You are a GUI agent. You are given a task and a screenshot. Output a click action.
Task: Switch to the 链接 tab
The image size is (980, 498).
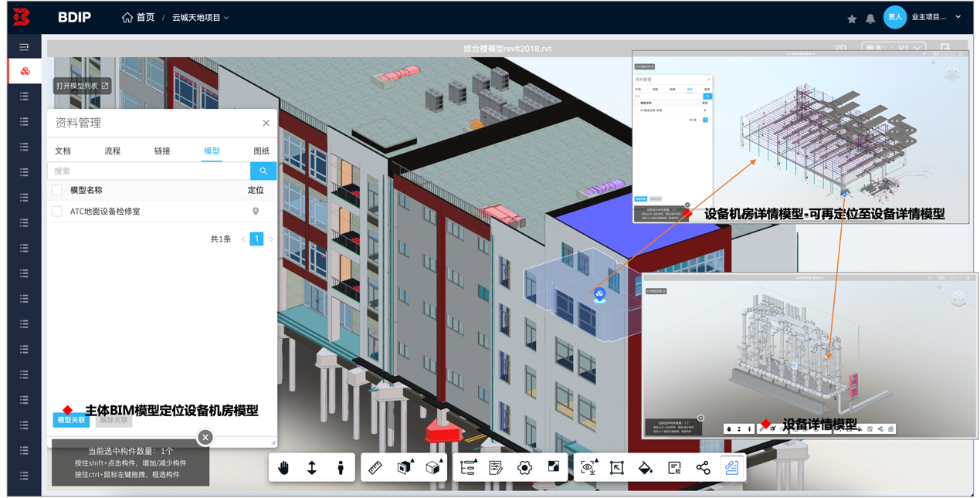point(162,151)
